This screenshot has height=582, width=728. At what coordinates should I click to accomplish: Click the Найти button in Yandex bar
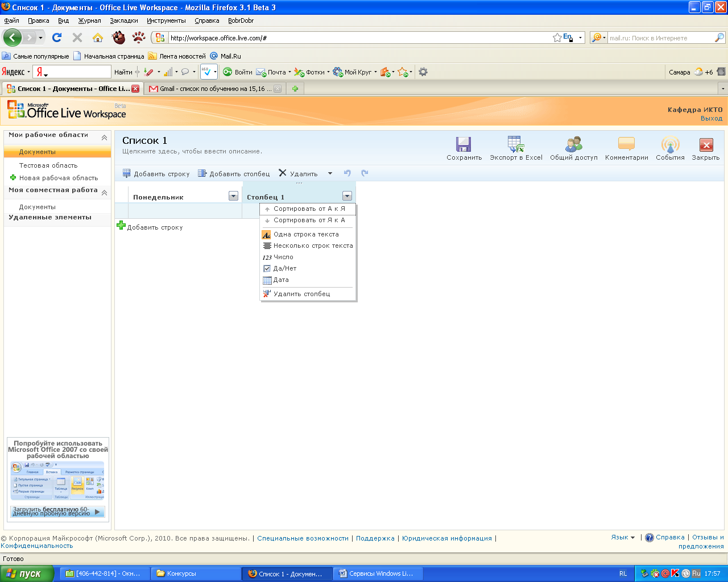[123, 72]
